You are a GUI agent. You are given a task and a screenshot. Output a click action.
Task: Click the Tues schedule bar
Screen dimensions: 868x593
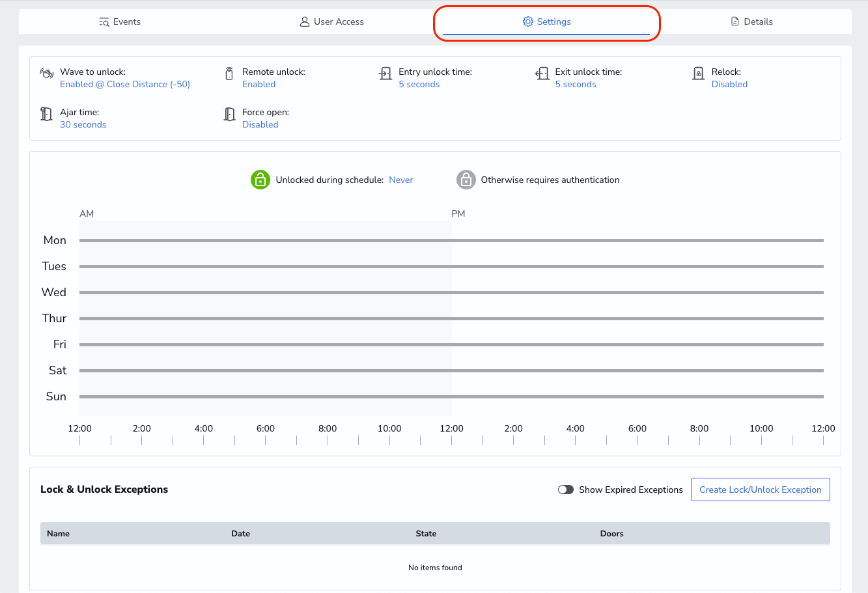click(451, 266)
